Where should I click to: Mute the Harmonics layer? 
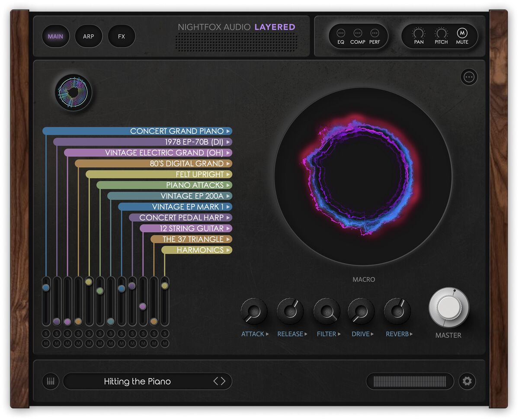coord(165,343)
